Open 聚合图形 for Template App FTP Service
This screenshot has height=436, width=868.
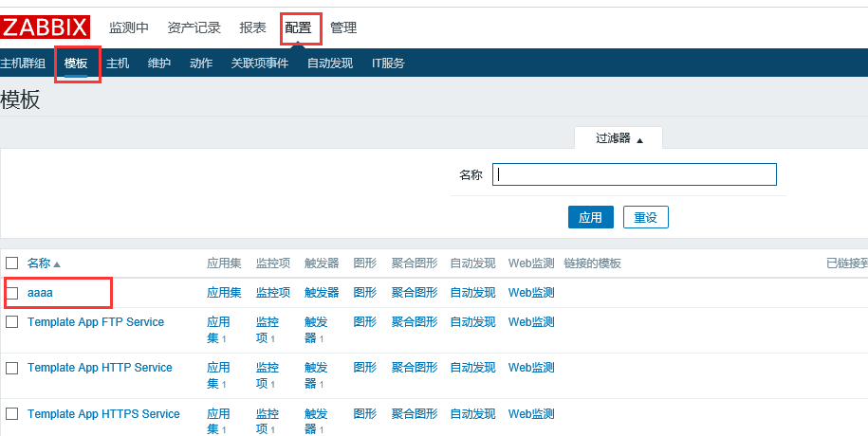coord(415,322)
